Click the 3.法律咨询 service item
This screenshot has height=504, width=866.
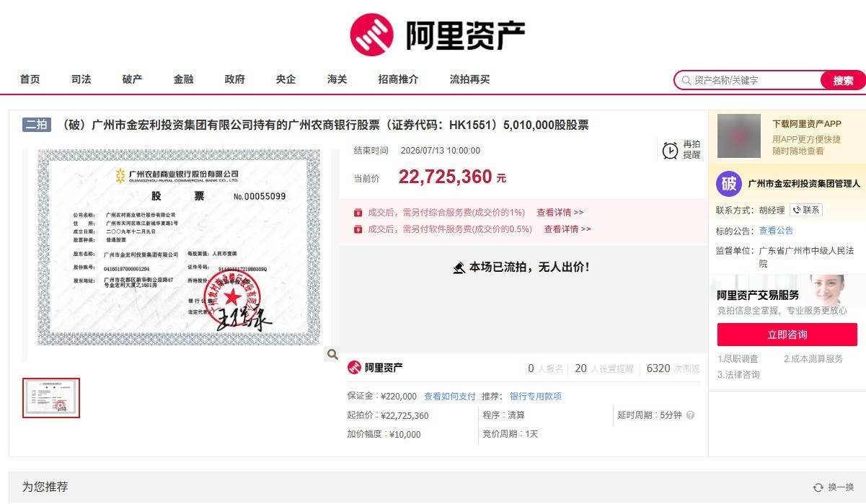pyautogui.click(x=738, y=375)
